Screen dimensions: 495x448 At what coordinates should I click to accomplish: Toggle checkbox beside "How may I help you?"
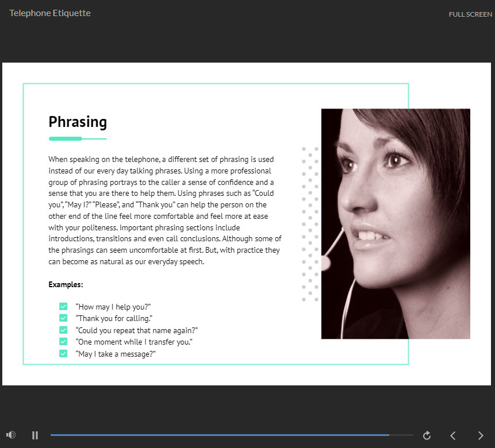(63, 307)
